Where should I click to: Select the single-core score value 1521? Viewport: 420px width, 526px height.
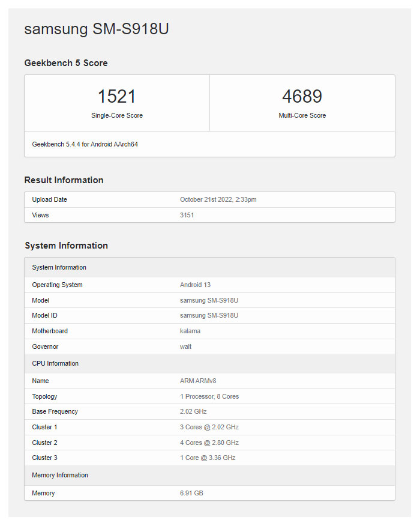coord(116,96)
